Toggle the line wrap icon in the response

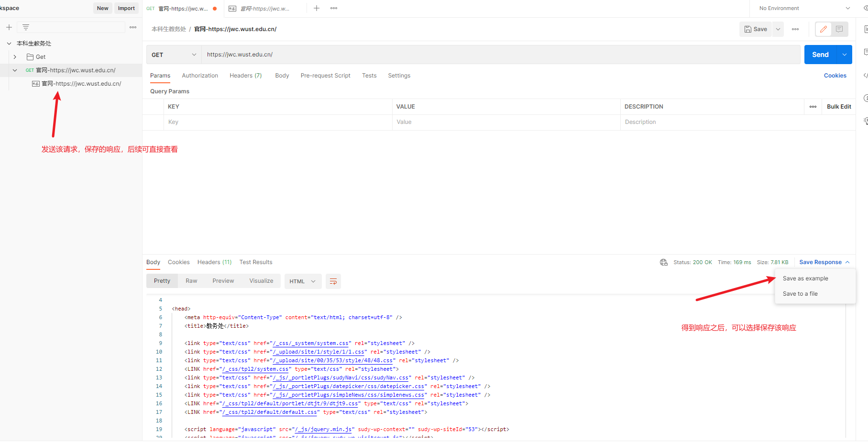pyautogui.click(x=333, y=281)
